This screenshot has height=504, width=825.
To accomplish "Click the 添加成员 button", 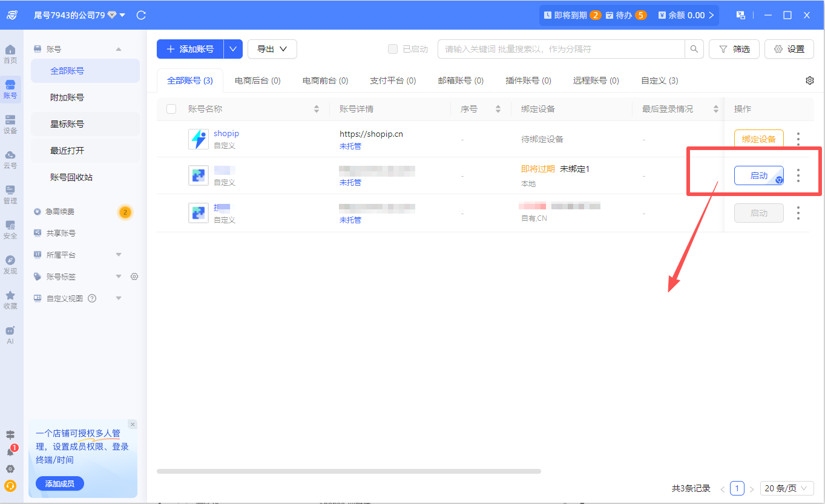I will click(59, 483).
